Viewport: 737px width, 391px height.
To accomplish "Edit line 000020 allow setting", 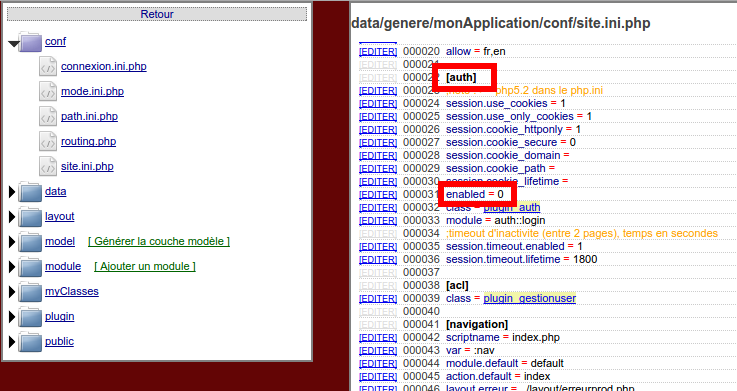I will coord(378,51).
